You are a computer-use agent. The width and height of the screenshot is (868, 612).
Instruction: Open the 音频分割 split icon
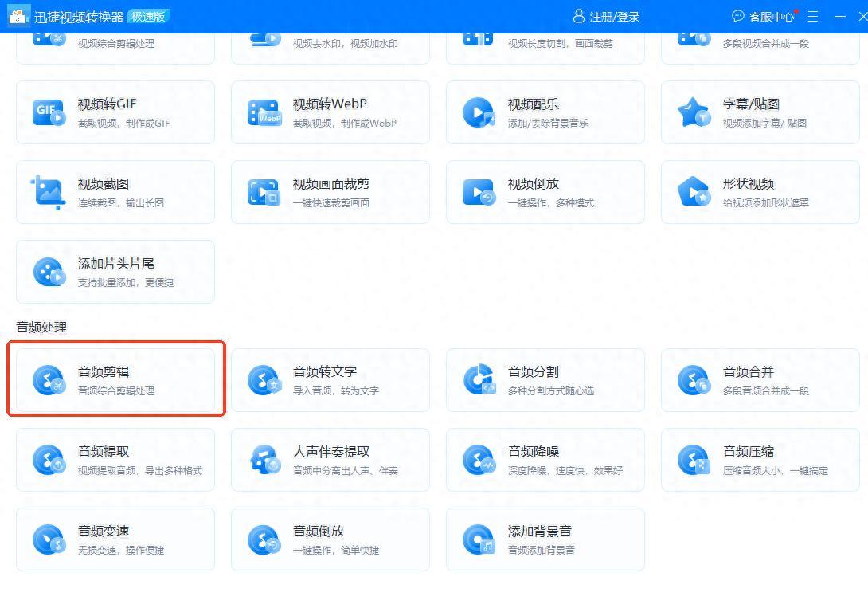point(479,380)
